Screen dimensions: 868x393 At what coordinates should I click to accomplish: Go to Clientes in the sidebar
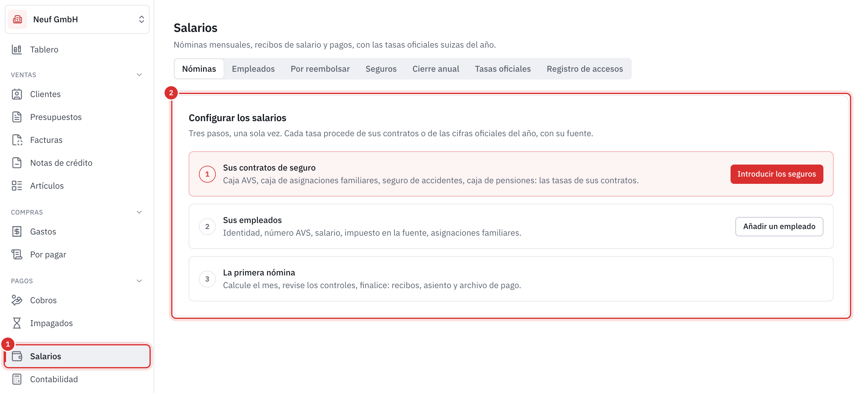click(77, 94)
